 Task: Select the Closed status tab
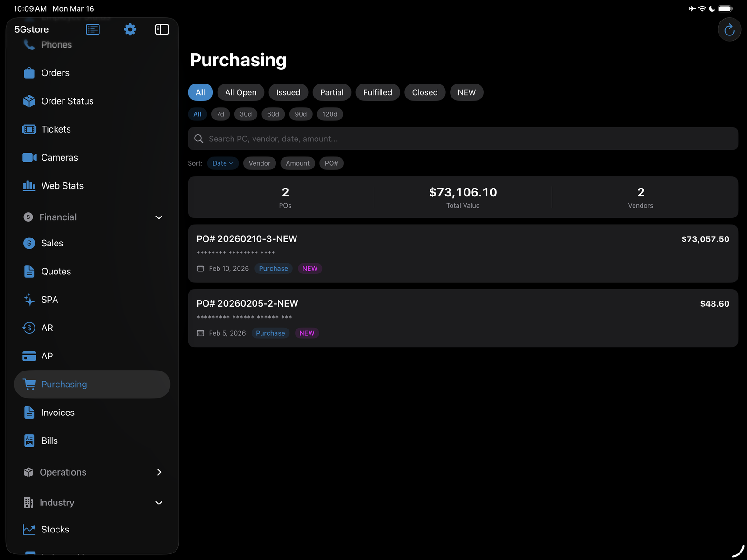click(x=424, y=92)
